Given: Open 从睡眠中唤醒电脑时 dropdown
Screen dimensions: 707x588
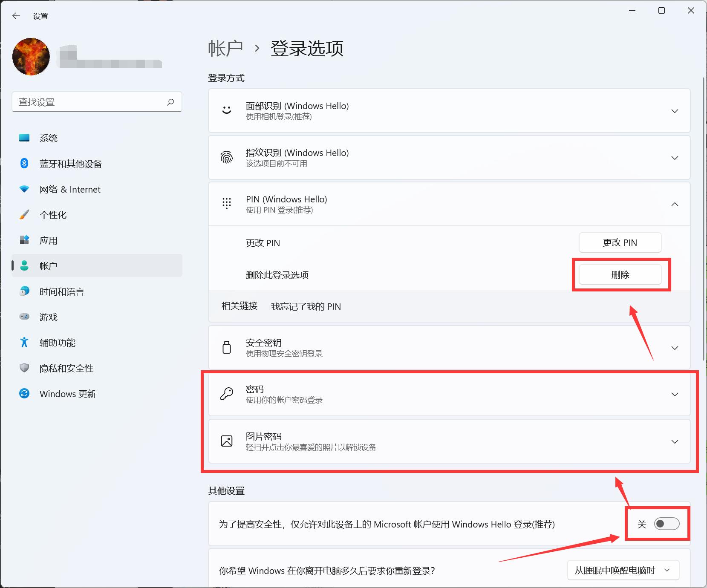Looking at the screenshot, I should point(623,570).
